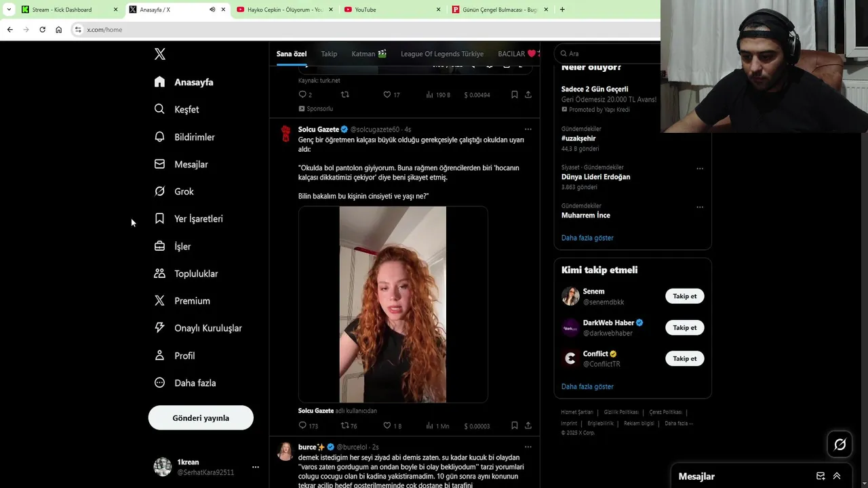Expand the Mesajlar drawer
Image resolution: width=868 pixels, height=488 pixels.
(x=837, y=476)
